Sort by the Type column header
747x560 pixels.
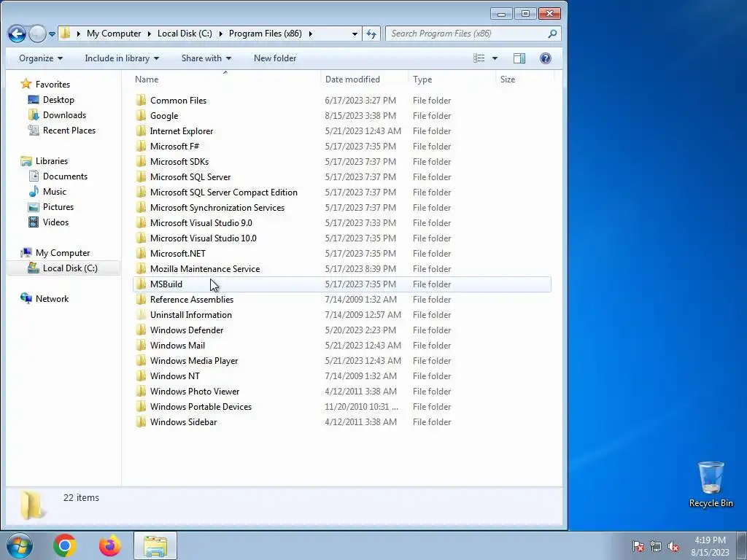coord(422,79)
